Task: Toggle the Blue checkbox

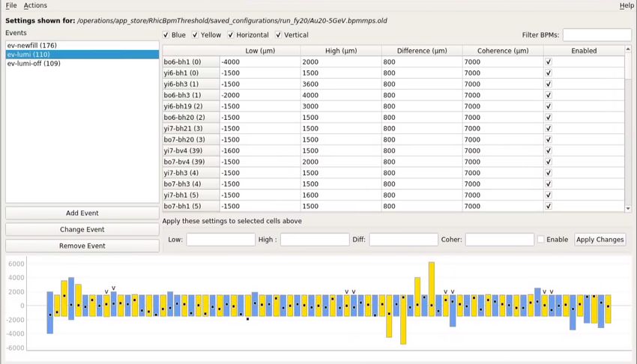Action: 166,35
